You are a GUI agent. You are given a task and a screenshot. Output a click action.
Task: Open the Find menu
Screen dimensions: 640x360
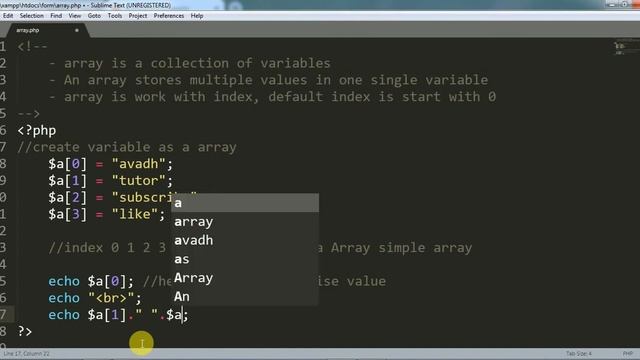pos(56,16)
